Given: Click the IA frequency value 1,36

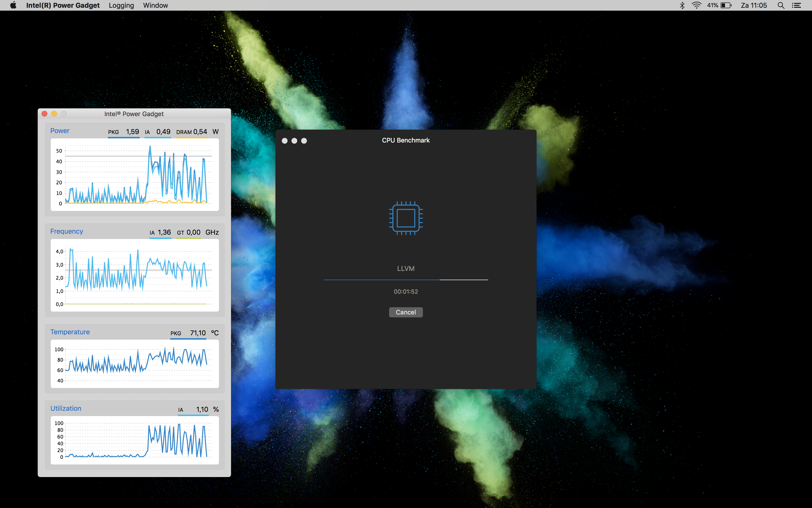Looking at the screenshot, I should click(x=164, y=232).
